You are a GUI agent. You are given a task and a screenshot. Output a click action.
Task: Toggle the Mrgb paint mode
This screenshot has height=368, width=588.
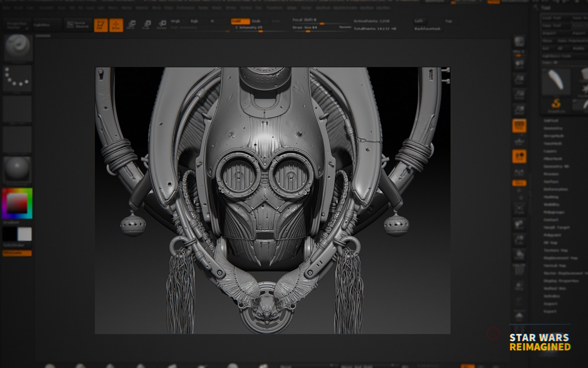click(175, 21)
